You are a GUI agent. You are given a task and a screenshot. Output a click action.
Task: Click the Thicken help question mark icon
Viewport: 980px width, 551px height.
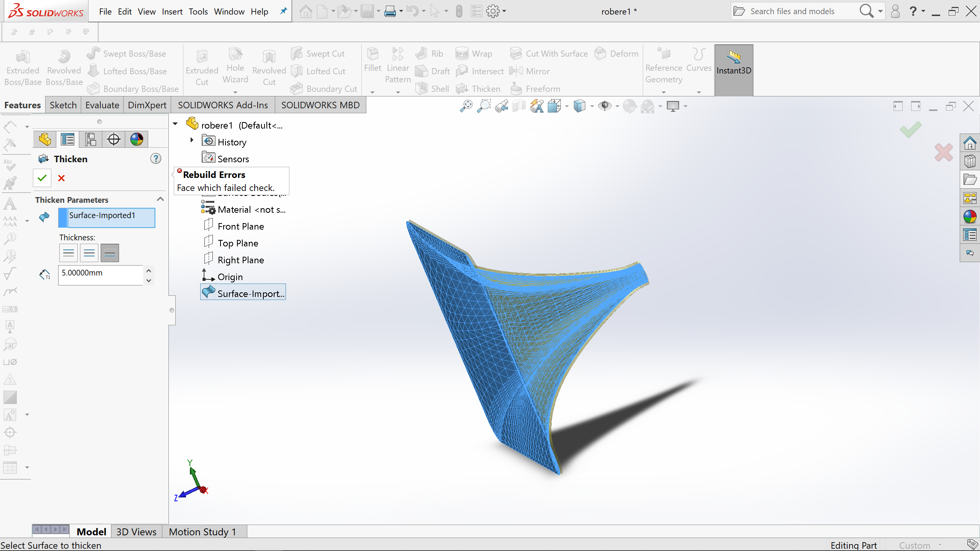[x=156, y=159]
